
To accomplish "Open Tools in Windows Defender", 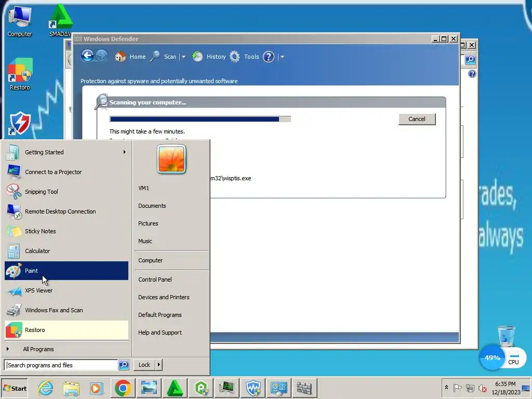I will tap(244, 57).
